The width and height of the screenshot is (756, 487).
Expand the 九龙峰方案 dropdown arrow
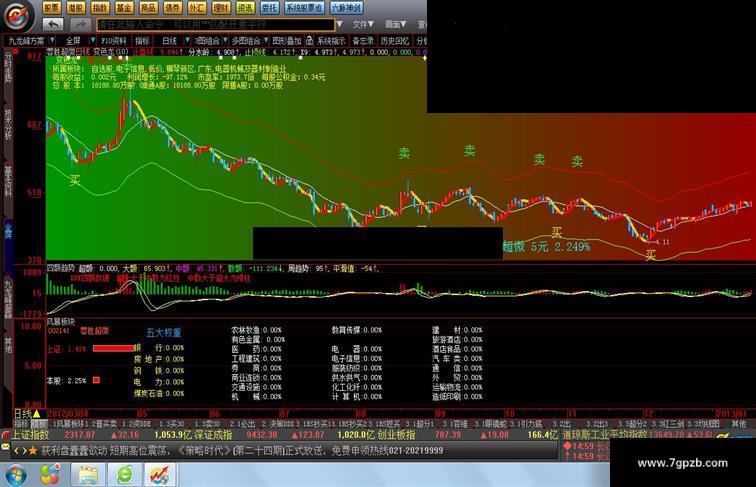tap(52, 41)
